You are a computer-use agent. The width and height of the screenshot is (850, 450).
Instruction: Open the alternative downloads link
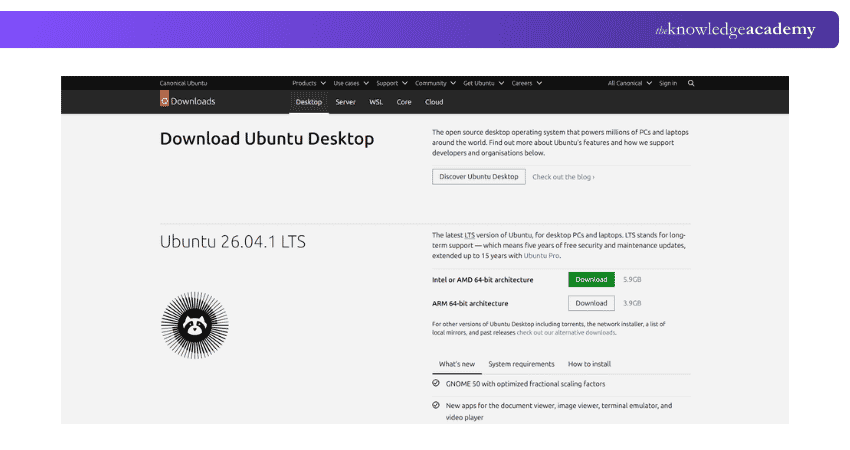pyautogui.click(x=566, y=333)
